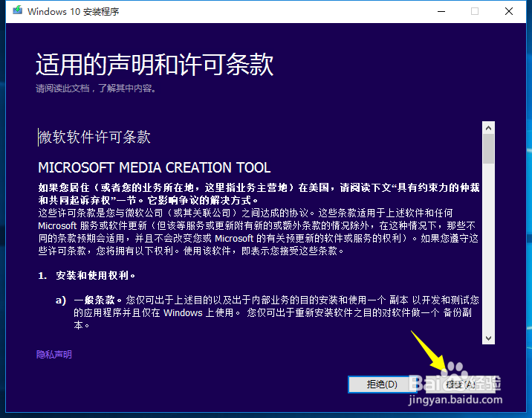Screen dimensions: 532x418
Task: Click the 拒绝(D) decline button
Action: point(382,384)
